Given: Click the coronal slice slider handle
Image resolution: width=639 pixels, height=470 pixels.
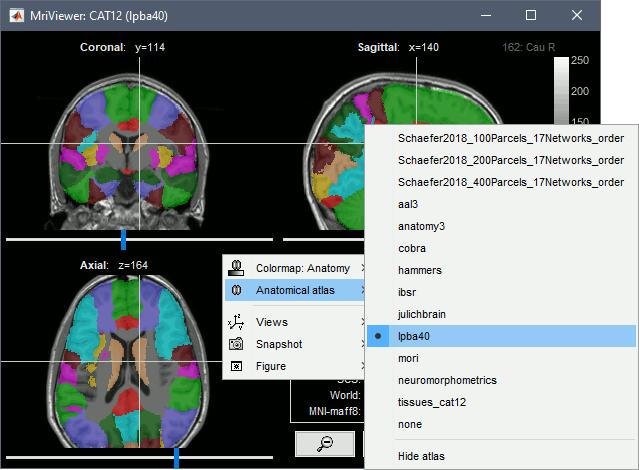Looking at the screenshot, I should click(124, 239).
